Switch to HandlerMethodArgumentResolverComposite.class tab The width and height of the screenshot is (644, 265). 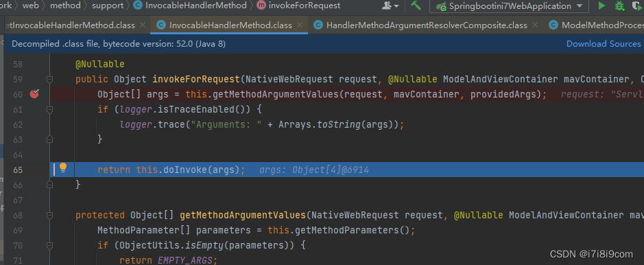pos(427,25)
